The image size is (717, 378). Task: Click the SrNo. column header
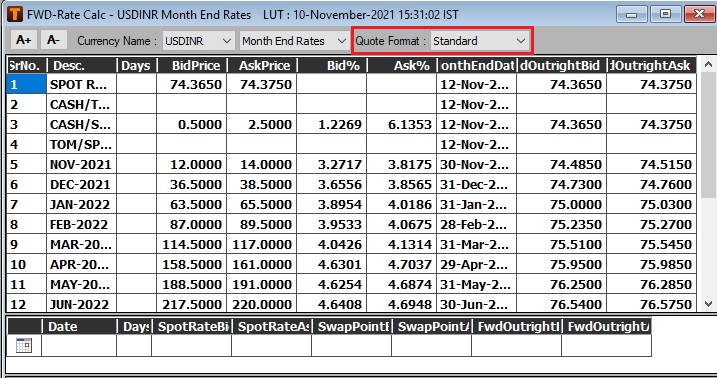click(x=26, y=65)
